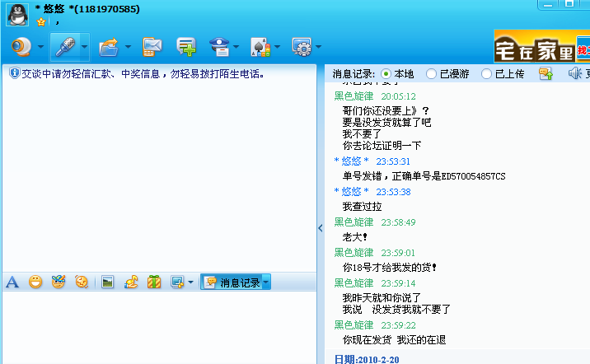
Task: Choose music share note icon
Action: point(131,282)
